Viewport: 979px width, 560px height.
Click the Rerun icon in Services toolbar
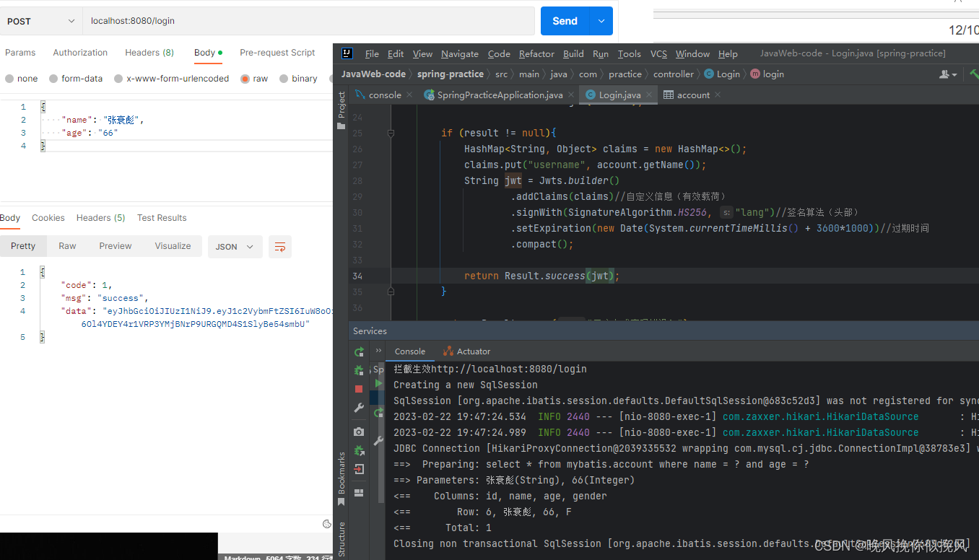coord(359,352)
